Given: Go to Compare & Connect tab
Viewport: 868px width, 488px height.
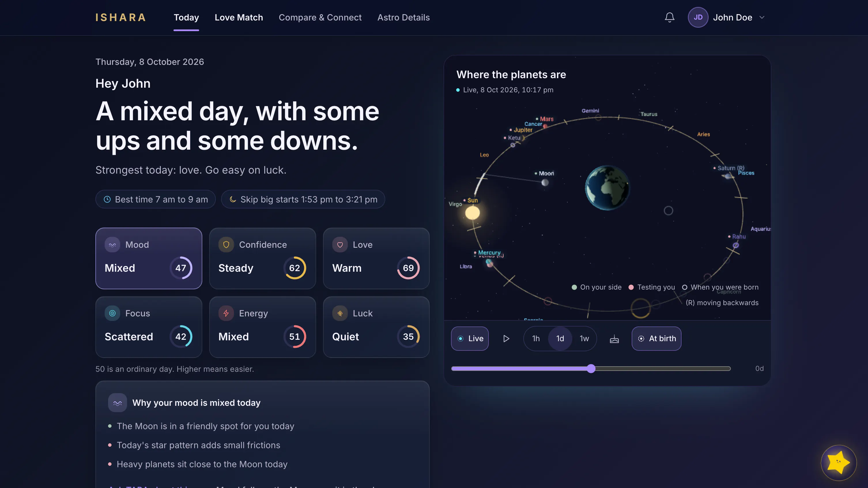Looking at the screenshot, I should tap(320, 17).
